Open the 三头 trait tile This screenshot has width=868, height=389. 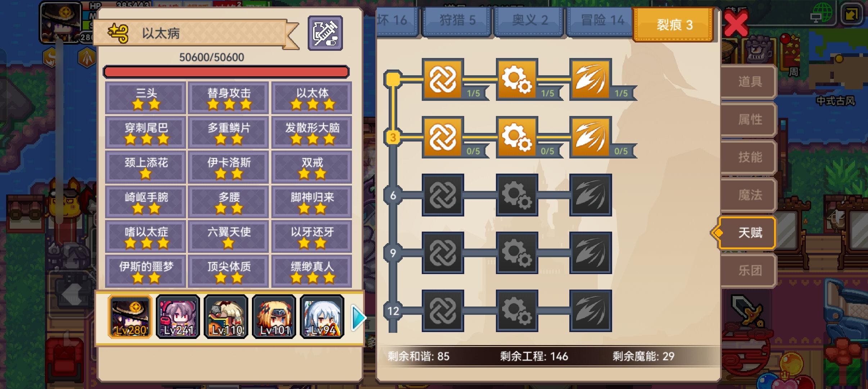146,98
